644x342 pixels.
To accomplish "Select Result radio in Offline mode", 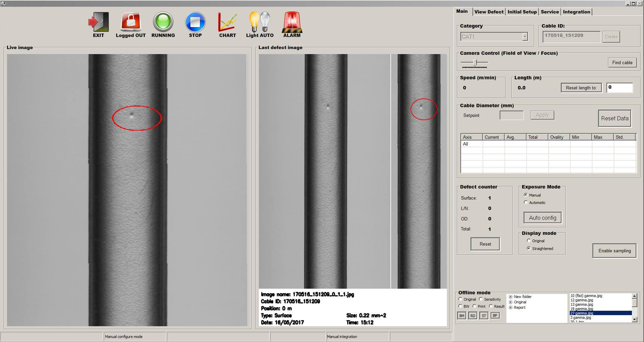I will coord(491,306).
